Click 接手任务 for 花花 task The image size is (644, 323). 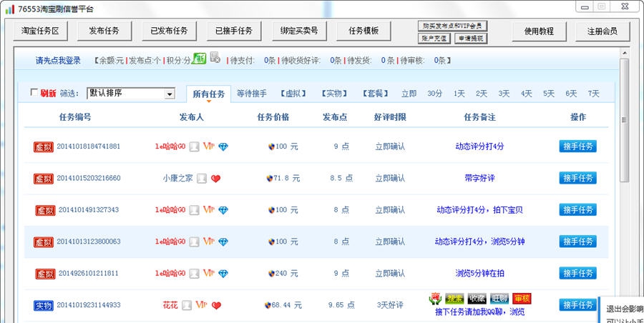pos(578,305)
